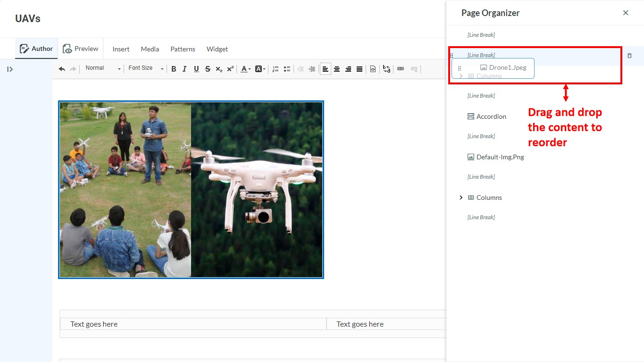Image resolution: width=644 pixels, height=362 pixels.
Task: Select the Accordion item in Page Organizer
Action: click(x=487, y=116)
